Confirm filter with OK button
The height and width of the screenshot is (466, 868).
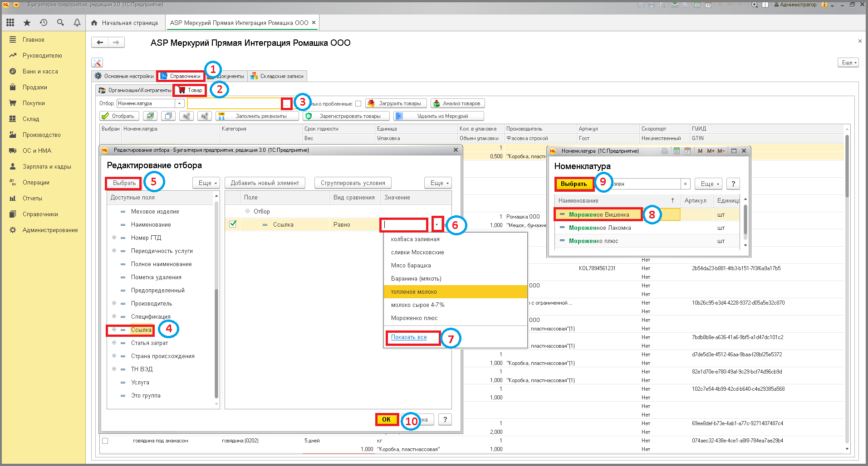[386, 419]
